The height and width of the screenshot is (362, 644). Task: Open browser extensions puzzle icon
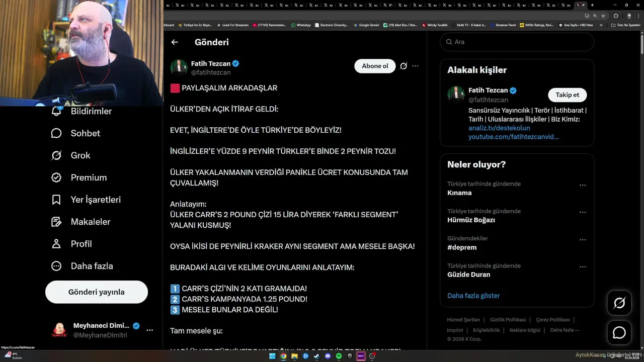click(x=616, y=16)
